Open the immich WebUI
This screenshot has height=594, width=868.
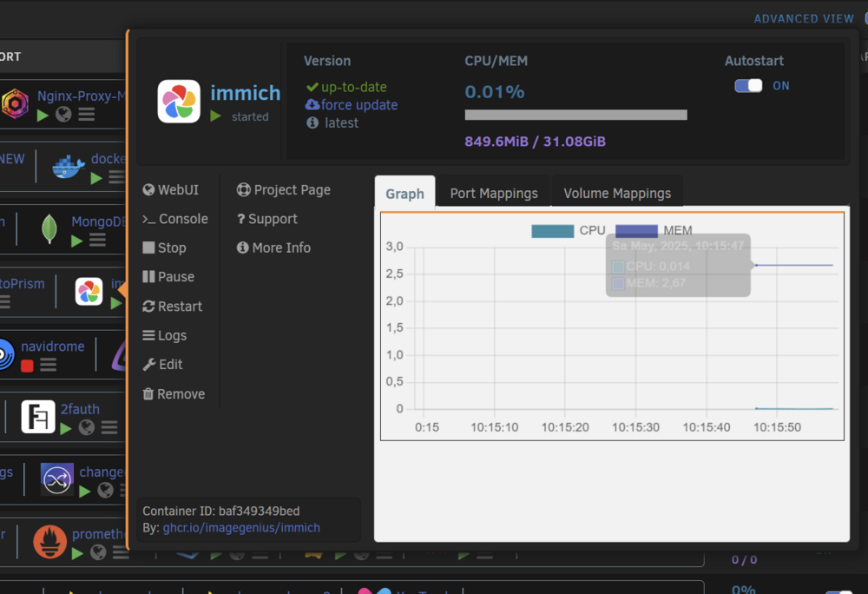(170, 190)
